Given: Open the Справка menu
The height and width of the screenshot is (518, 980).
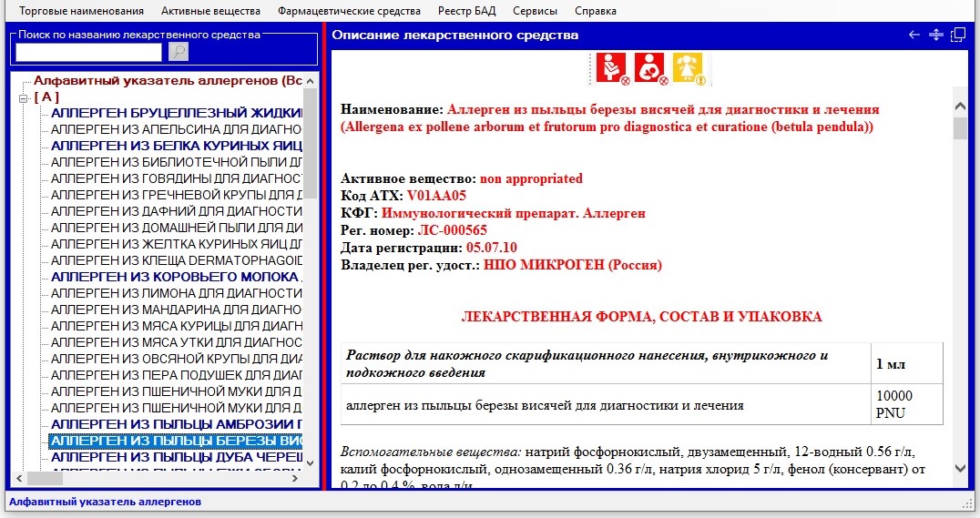Looking at the screenshot, I should [x=595, y=11].
